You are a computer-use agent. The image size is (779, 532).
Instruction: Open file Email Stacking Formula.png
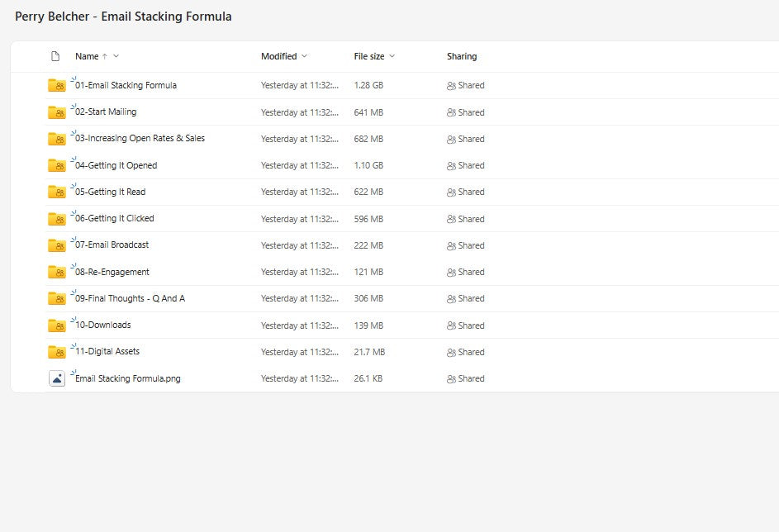pyautogui.click(x=128, y=378)
